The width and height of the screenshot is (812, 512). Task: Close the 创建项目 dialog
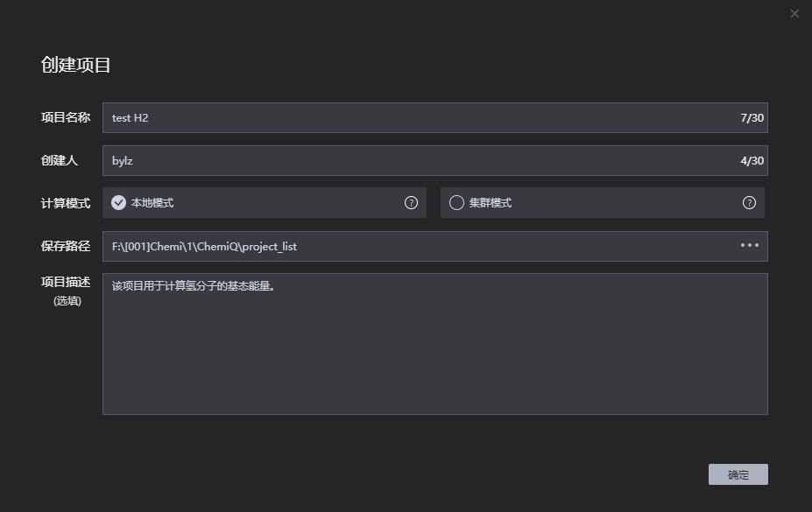point(794,14)
